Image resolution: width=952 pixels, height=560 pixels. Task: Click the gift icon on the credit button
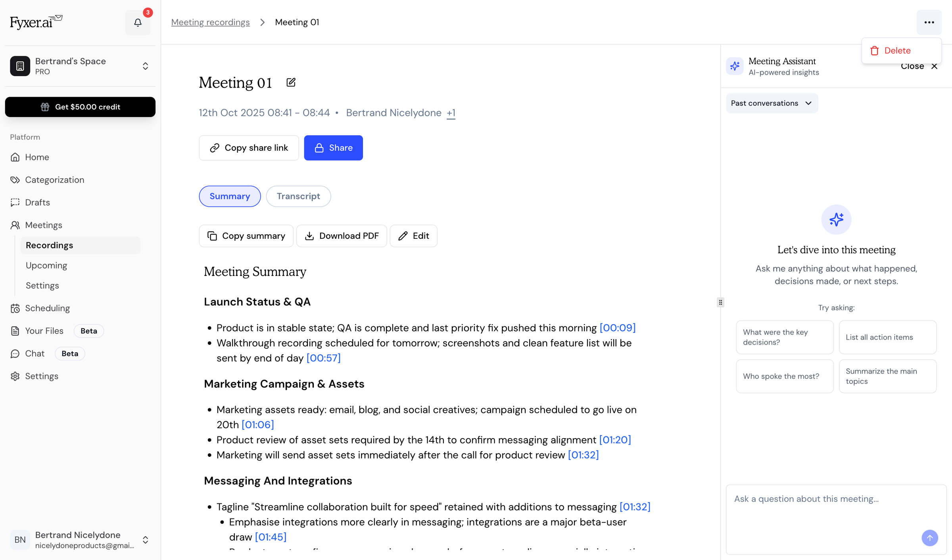(x=45, y=107)
